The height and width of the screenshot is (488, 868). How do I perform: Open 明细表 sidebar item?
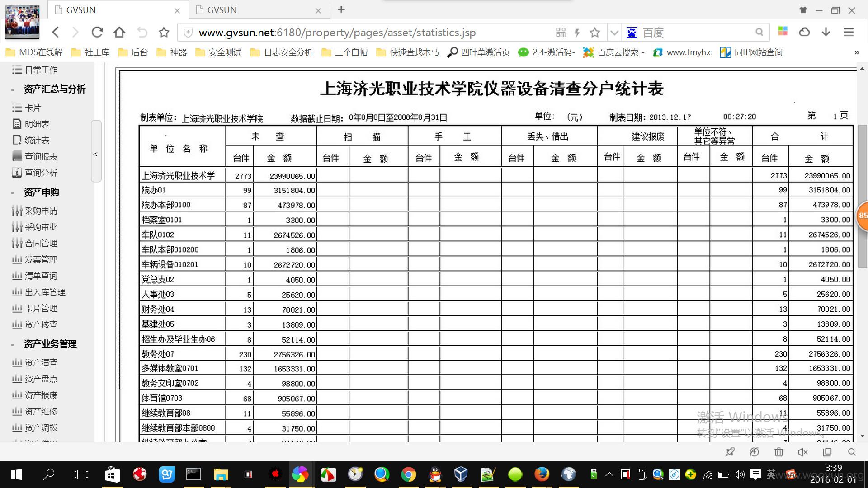pyautogui.click(x=31, y=124)
